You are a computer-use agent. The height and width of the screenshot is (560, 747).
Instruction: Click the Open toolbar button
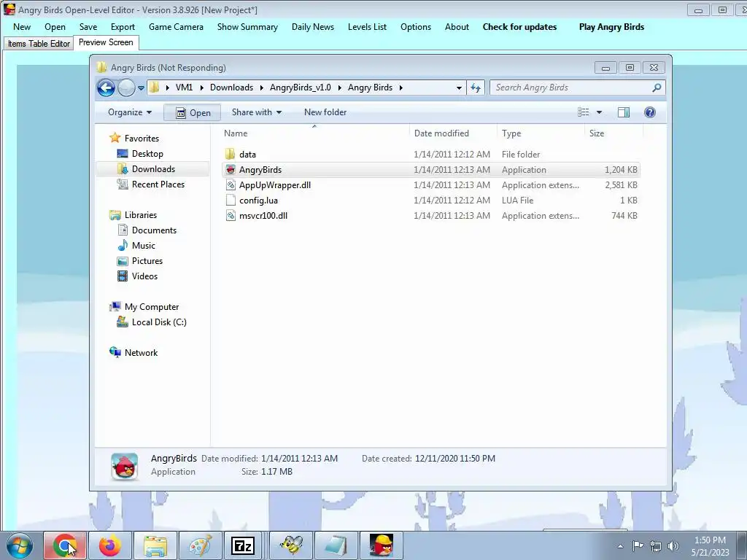pyautogui.click(x=193, y=113)
